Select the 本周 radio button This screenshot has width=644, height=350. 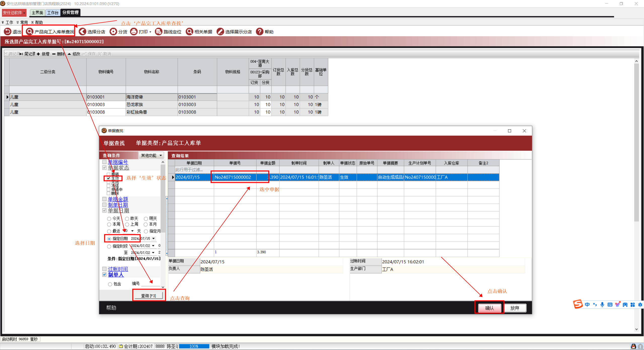pos(109,224)
